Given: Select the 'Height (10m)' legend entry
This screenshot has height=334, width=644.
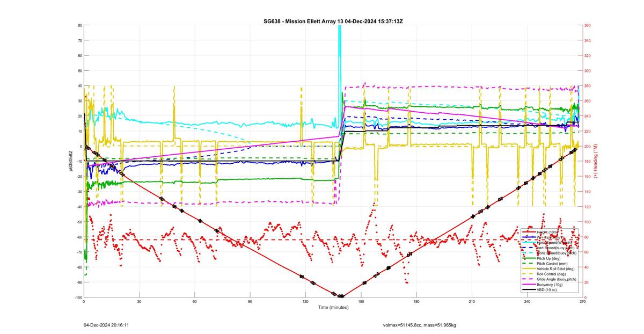Looking at the screenshot, I should point(548,232).
